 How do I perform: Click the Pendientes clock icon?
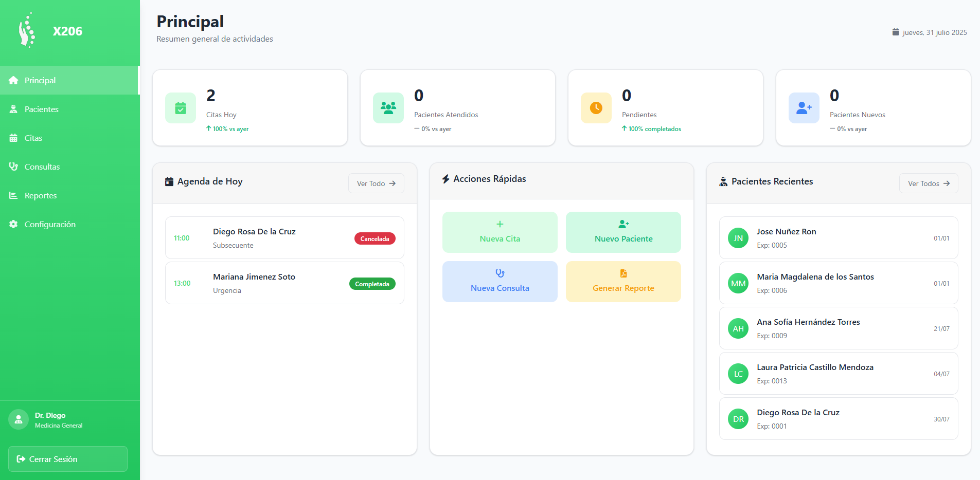[x=596, y=108]
